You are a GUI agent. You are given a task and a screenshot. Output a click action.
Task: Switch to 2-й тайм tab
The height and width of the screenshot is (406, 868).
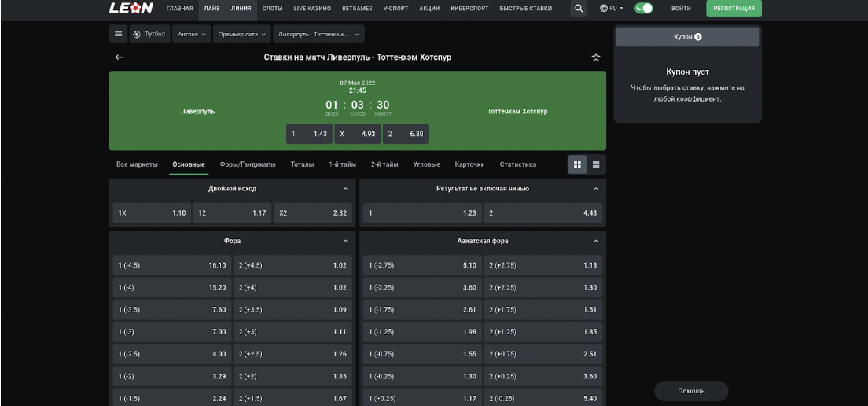coord(384,164)
